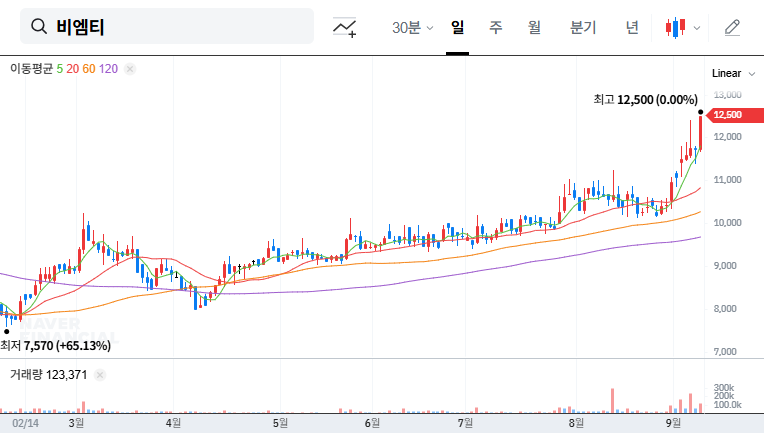Click the red 12,500 current price tag

[x=728, y=114]
